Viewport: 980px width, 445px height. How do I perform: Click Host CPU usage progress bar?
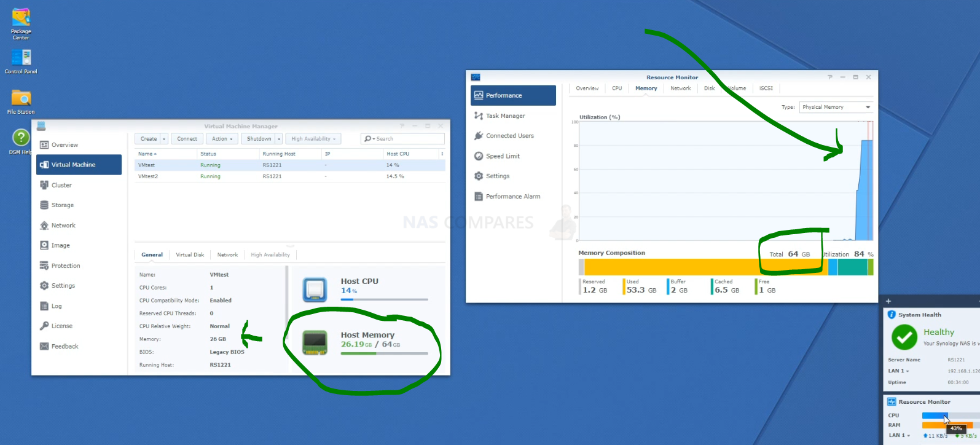pyautogui.click(x=385, y=299)
